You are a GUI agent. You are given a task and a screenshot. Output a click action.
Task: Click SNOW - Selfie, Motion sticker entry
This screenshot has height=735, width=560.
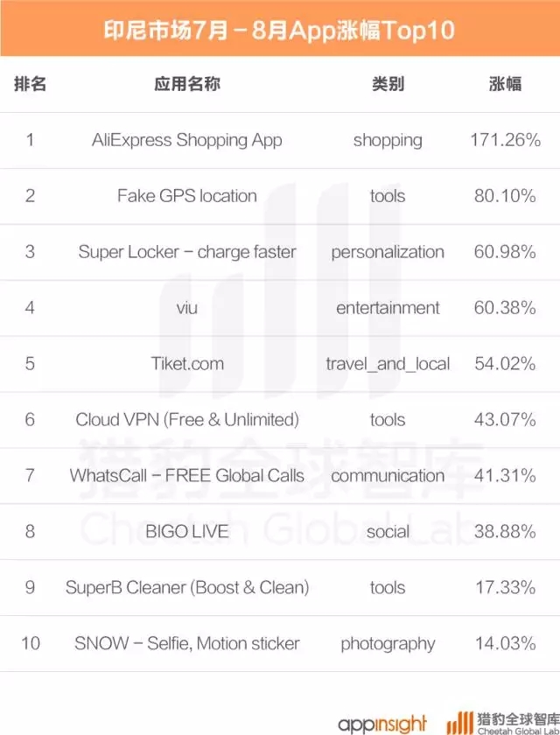click(187, 643)
